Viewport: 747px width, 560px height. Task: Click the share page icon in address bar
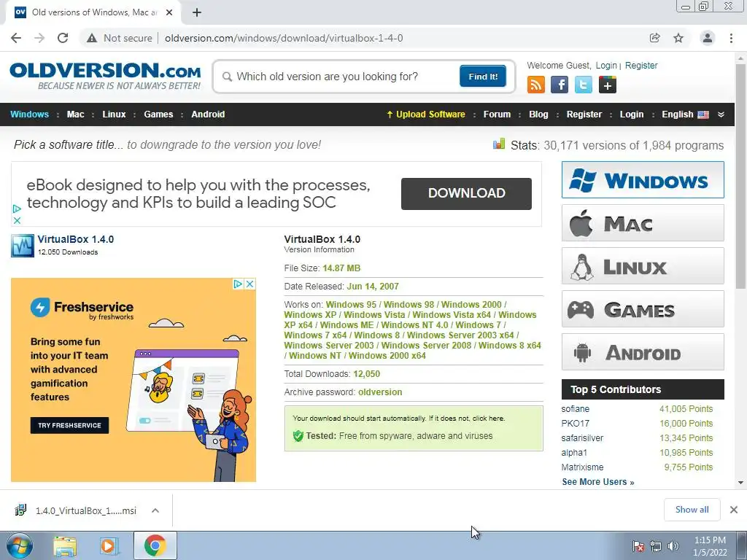(654, 38)
